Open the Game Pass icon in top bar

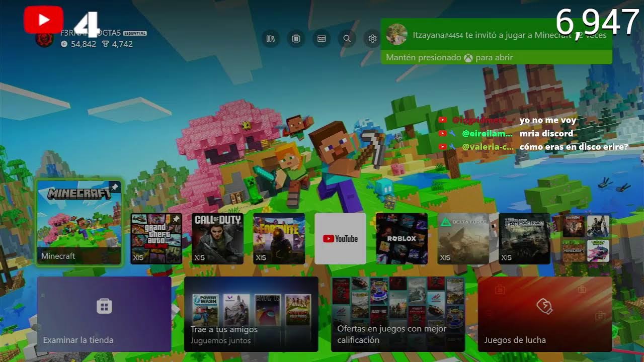point(321,38)
